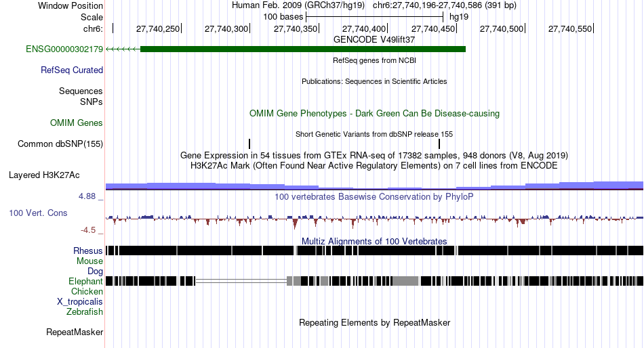Click the 100 Vert. Cons label
Image resolution: width=644 pixels, height=348 pixels.
(38, 213)
